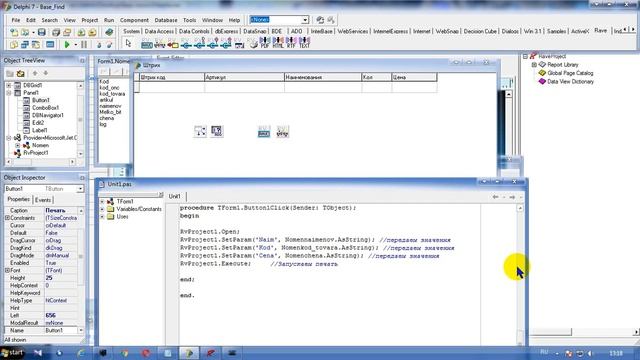Click the Save icon in the toolbar
This screenshot has height=360, width=640.
(x=41, y=32)
